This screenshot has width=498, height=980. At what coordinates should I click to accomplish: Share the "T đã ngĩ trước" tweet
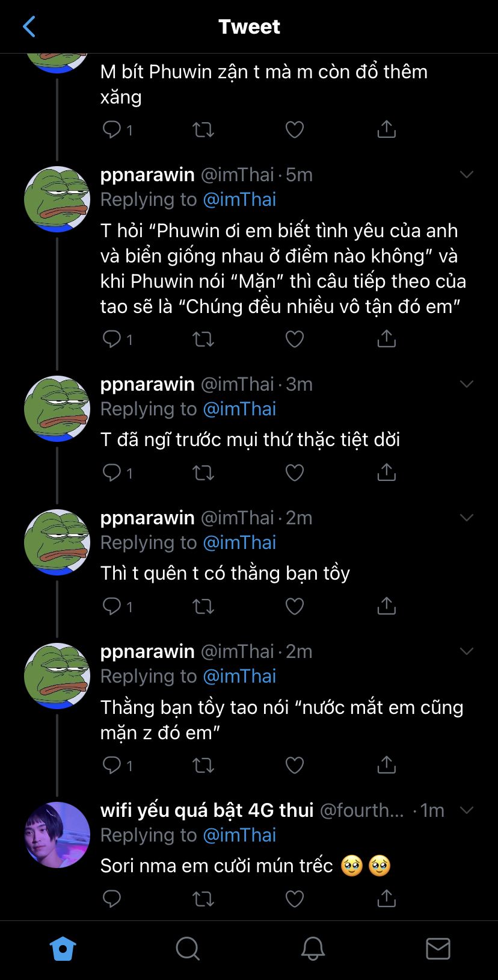386,473
